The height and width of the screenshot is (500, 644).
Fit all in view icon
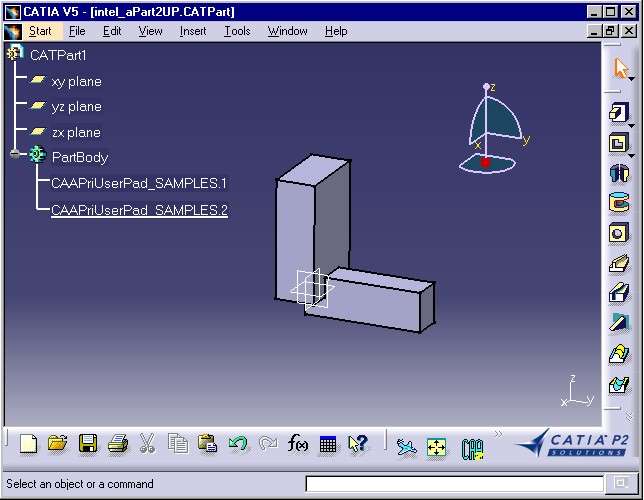436,447
